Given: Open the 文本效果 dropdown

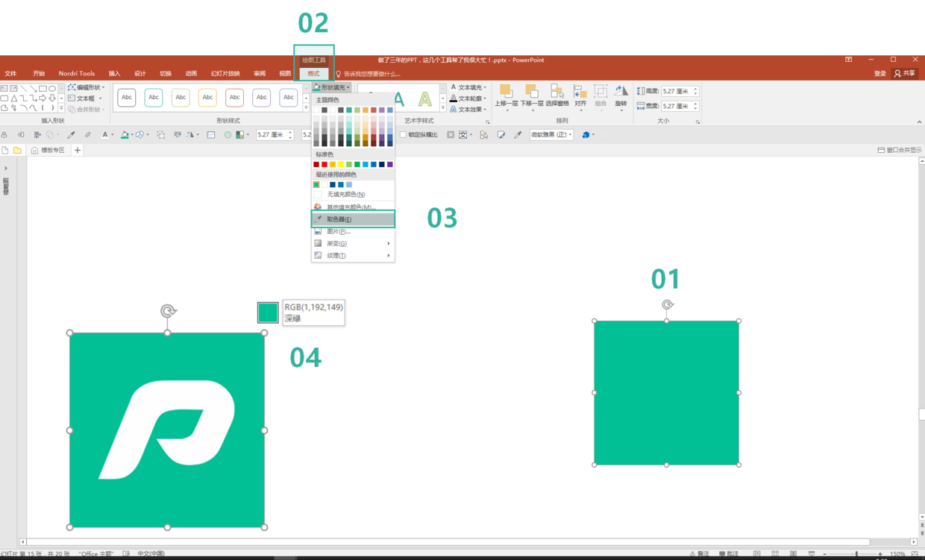Looking at the screenshot, I should pyautogui.click(x=468, y=110).
